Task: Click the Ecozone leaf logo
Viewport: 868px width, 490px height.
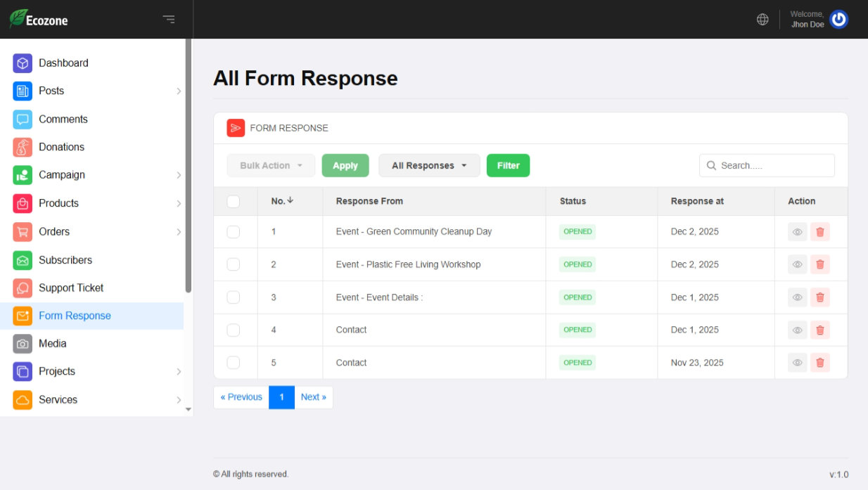Action: pos(18,19)
